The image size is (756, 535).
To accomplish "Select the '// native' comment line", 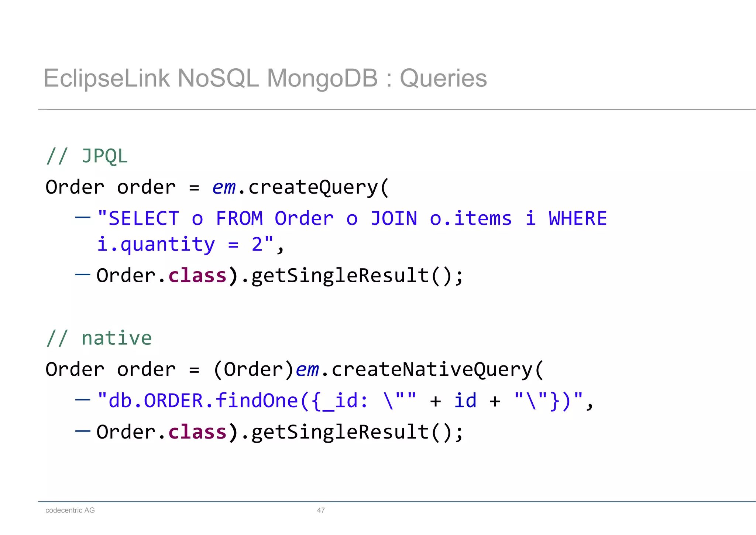I will click(x=99, y=338).
